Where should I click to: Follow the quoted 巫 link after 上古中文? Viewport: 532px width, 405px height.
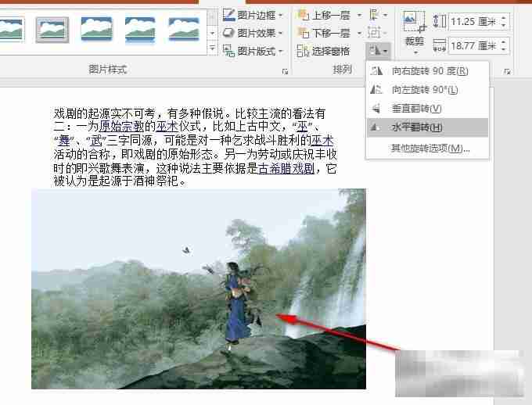(302, 127)
